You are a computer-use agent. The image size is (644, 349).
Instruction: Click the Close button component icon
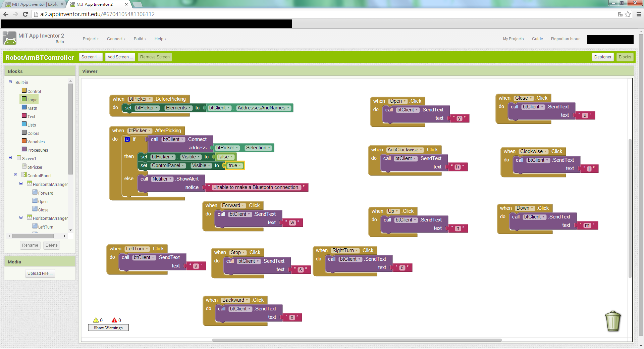[35, 209]
